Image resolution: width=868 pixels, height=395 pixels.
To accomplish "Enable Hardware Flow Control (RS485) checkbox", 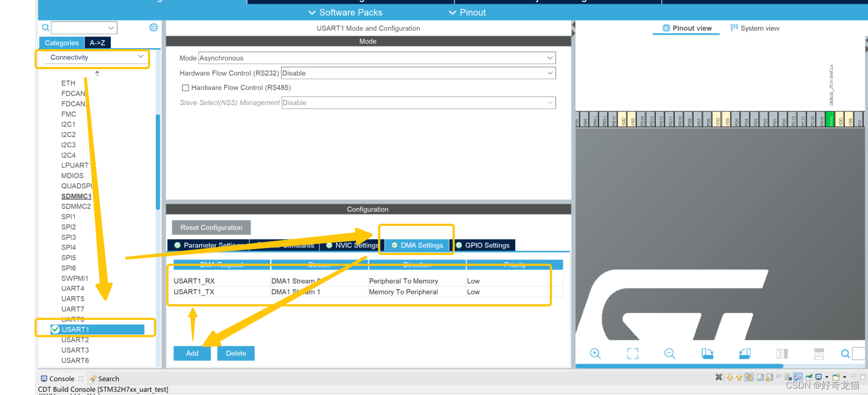I will [185, 88].
